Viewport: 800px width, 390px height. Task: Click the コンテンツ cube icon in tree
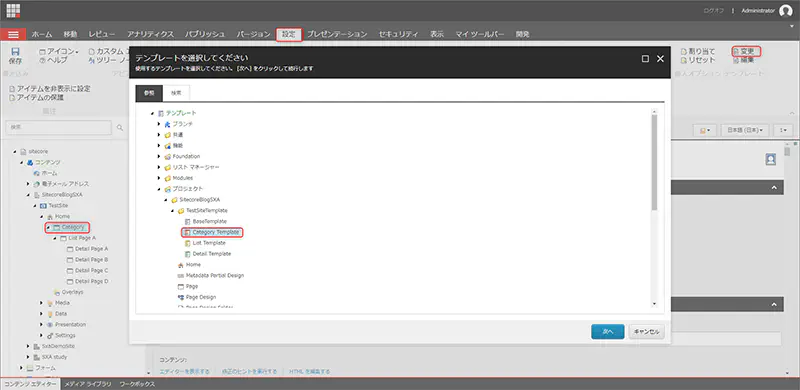30,162
